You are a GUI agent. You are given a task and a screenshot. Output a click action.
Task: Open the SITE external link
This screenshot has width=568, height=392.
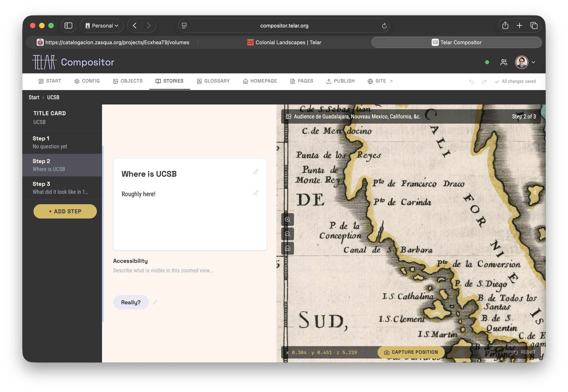click(380, 81)
